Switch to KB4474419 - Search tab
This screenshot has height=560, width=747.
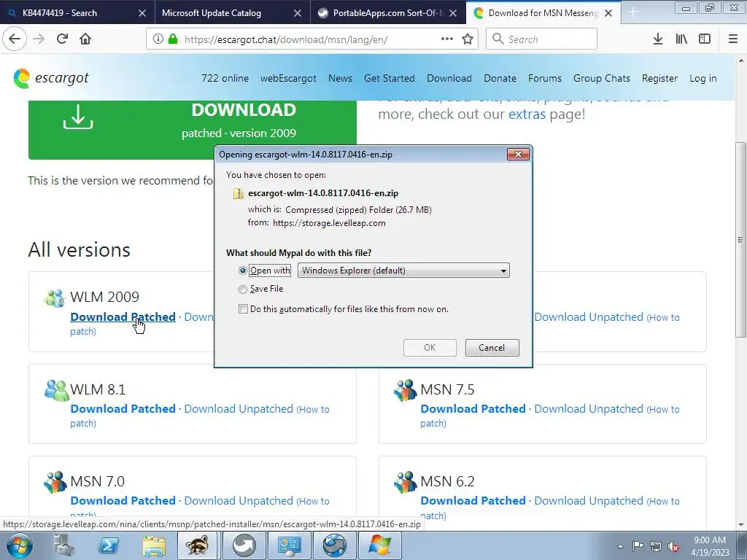[60, 13]
